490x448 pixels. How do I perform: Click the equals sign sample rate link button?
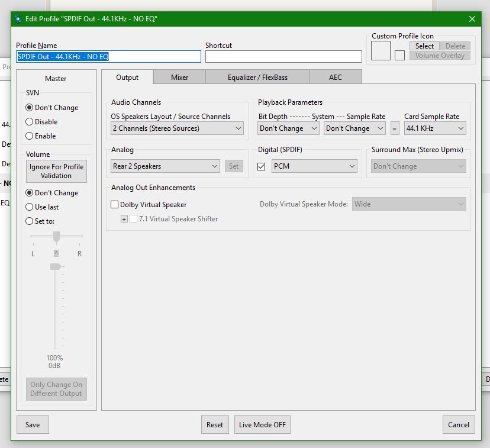[394, 128]
